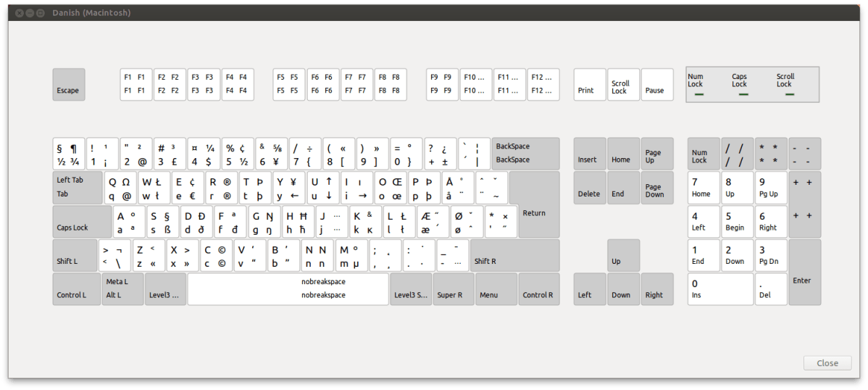Image resolution: width=868 pixels, height=390 pixels.
Task: Click the Scroll Lock indicator light
Action: [790, 94]
